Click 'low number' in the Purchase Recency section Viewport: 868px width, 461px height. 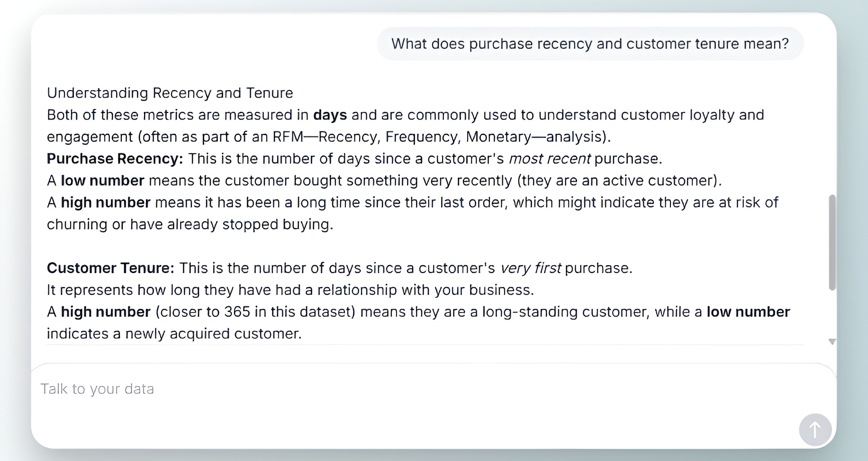click(x=102, y=181)
